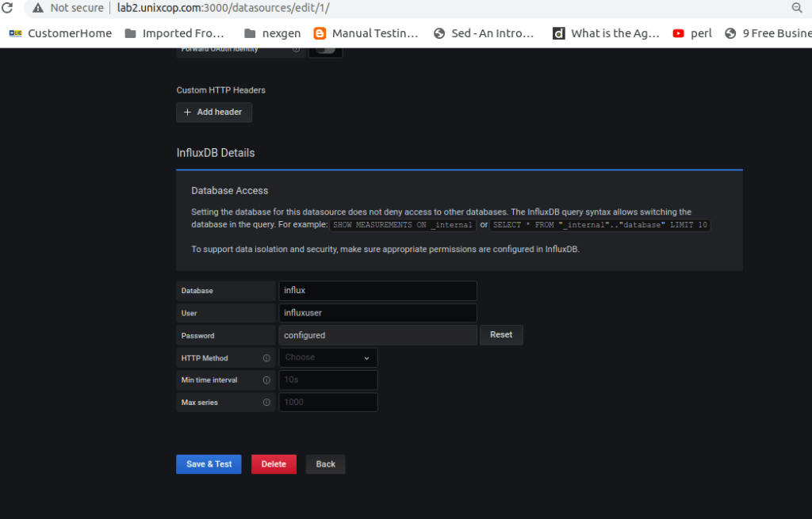Click the Min time interval label
Viewport: 812px width, 519px height.
[209, 380]
